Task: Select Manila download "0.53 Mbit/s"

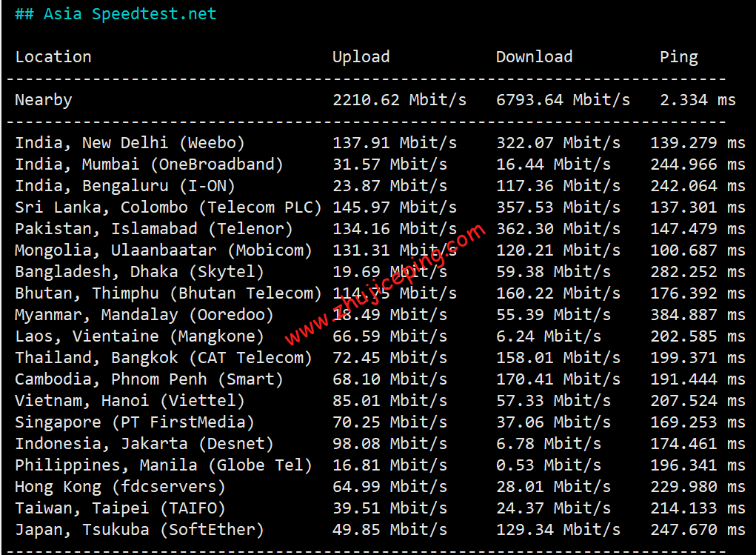Action: tap(549, 465)
